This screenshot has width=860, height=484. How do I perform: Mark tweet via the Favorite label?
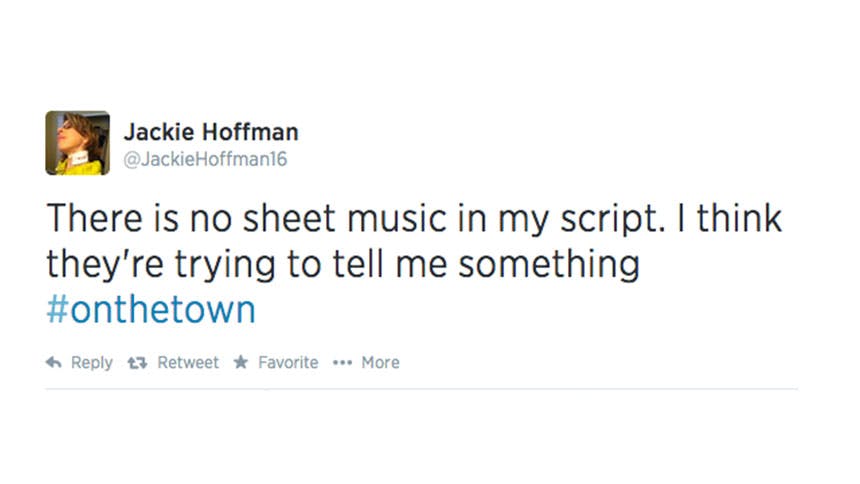(x=288, y=363)
